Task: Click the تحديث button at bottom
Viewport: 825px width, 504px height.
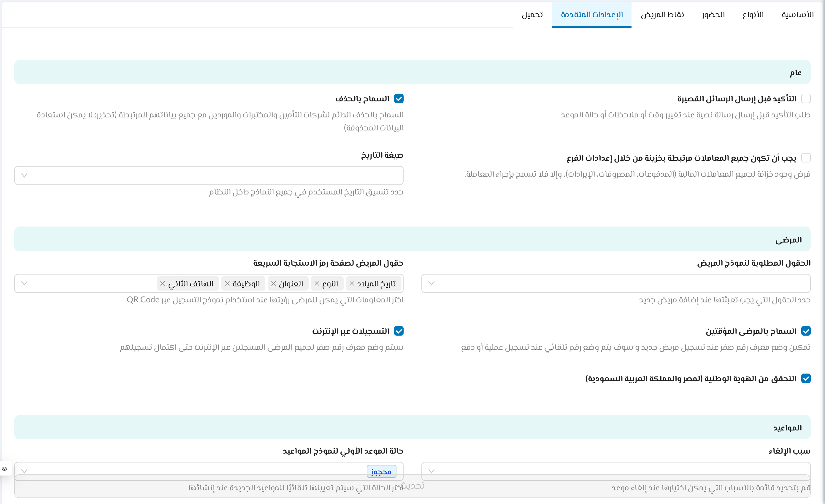Action: (x=412, y=486)
